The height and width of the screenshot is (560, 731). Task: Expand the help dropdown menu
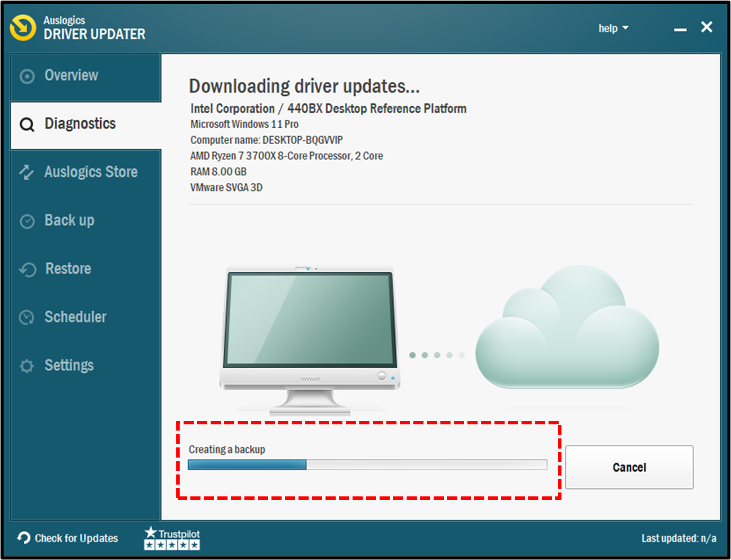click(x=613, y=28)
